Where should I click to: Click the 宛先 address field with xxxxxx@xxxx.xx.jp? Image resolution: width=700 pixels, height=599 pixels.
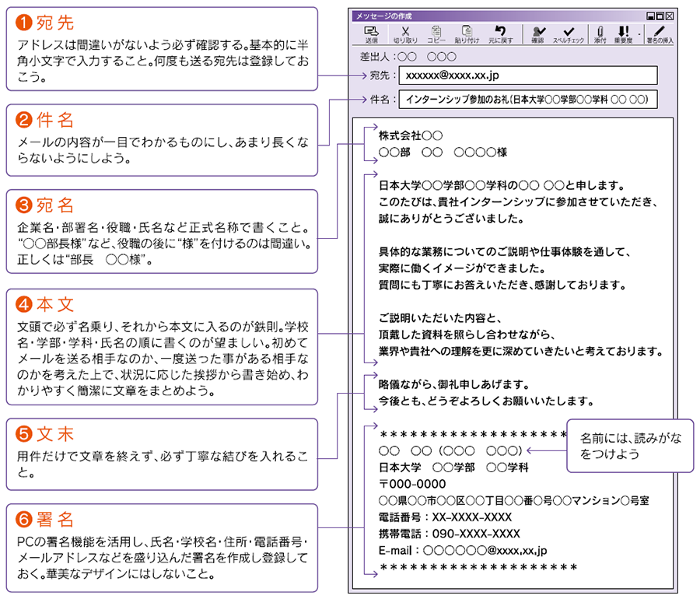point(527,75)
